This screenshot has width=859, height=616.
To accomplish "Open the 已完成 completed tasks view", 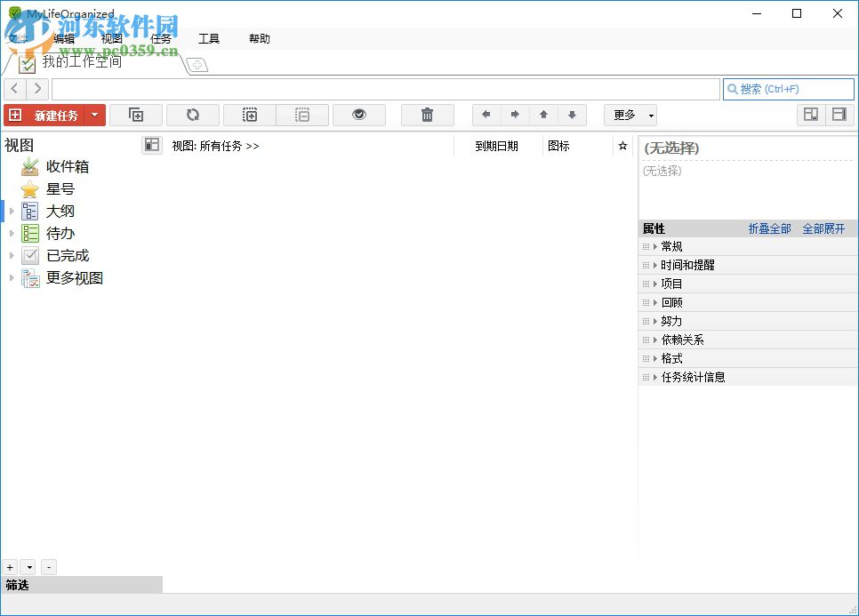I will 66,255.
